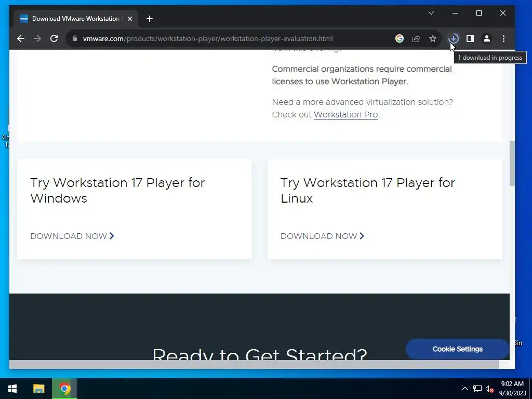
Task: Maximize the Chrome window
Action: [479, 13]
